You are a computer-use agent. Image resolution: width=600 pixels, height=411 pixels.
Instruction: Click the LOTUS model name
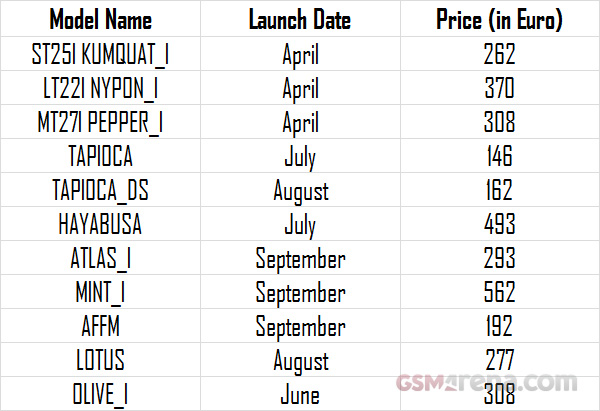click(100, 360)
